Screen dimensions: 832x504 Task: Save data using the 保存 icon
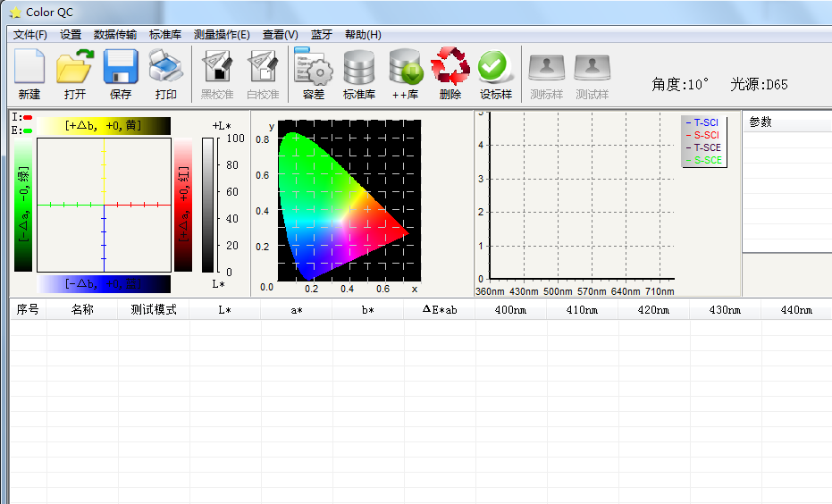click(x=121, y=73)
